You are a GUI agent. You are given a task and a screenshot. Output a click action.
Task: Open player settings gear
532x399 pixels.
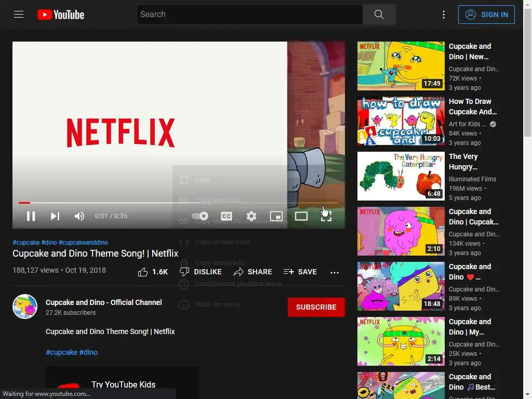[251, 216]
